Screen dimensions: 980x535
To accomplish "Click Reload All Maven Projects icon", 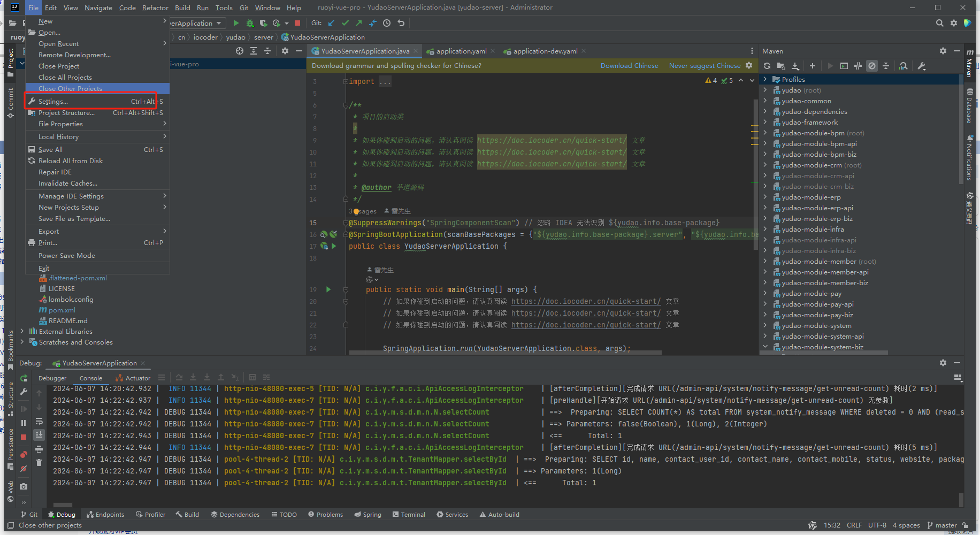I will 767,66.
